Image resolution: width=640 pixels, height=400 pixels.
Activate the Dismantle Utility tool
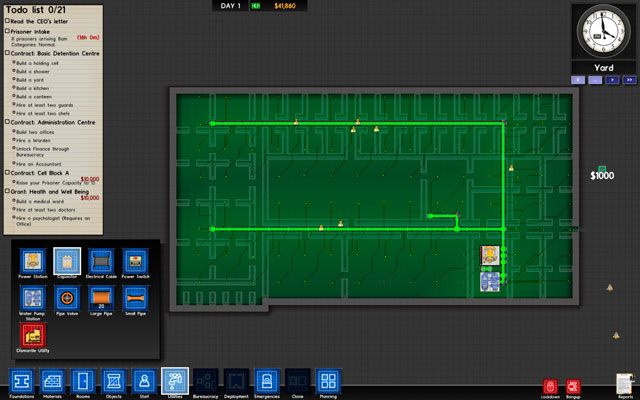[31, 336]
